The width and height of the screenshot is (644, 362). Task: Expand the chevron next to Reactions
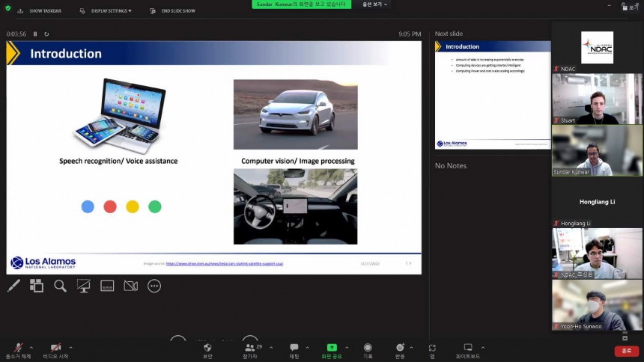(x=411, y=348)
